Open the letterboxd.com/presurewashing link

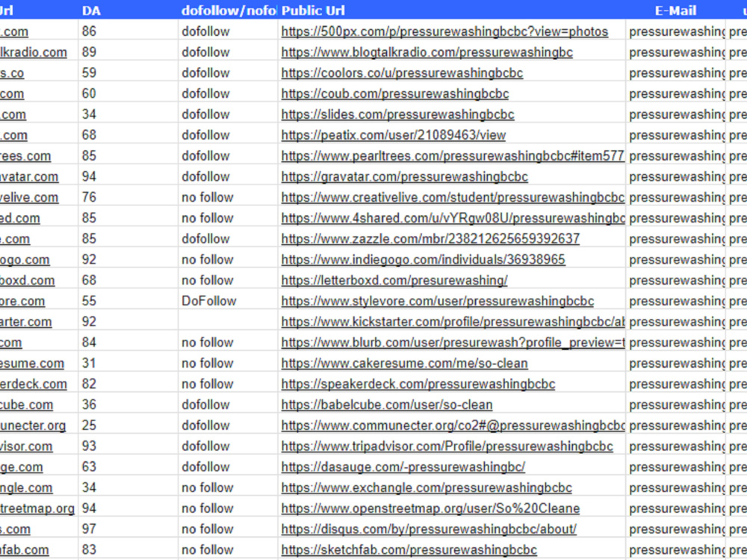coord(394,280)
